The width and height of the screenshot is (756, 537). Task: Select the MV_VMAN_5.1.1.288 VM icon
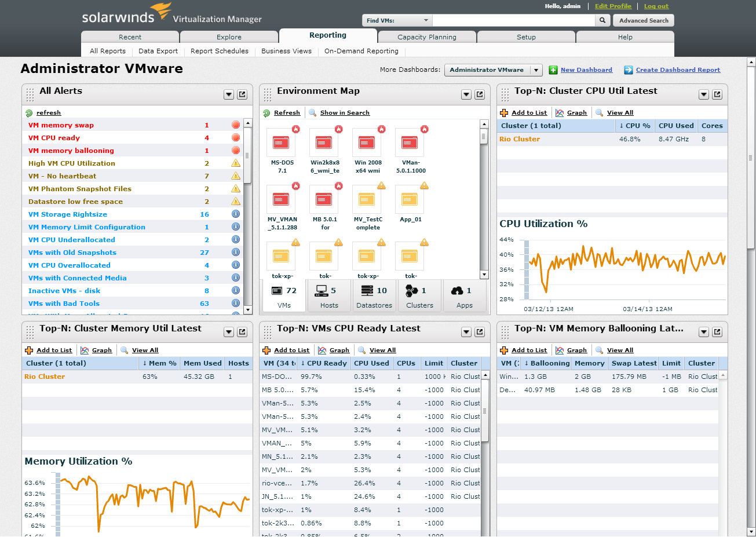(x=282, y=199)
